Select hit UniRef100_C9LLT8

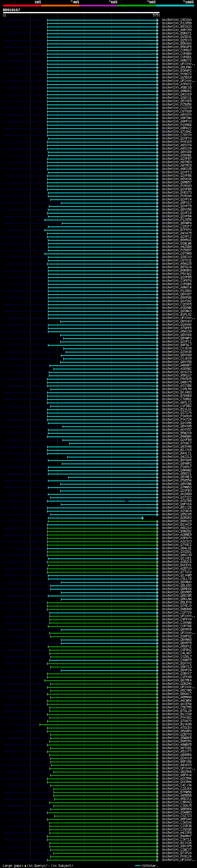177,579
